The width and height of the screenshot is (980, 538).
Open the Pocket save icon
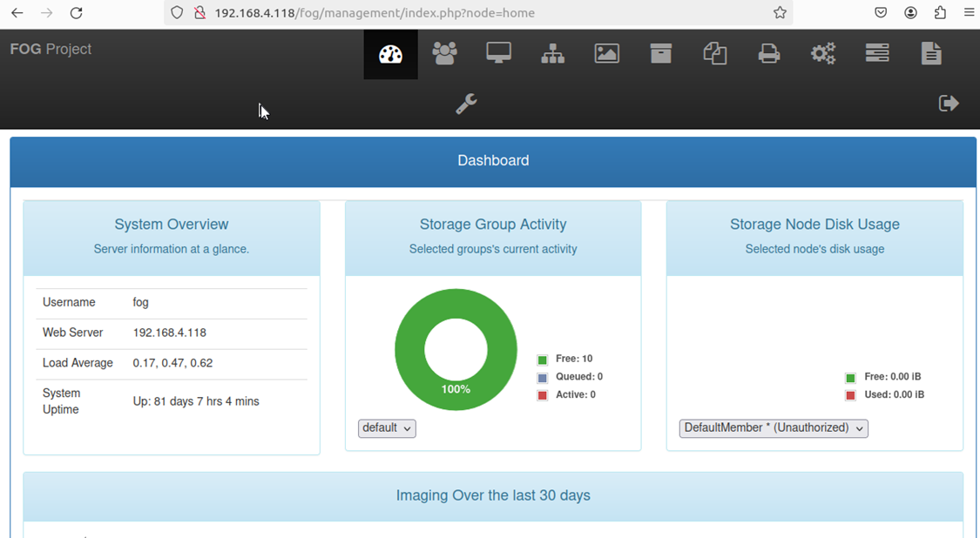click(x=881, y=12)
